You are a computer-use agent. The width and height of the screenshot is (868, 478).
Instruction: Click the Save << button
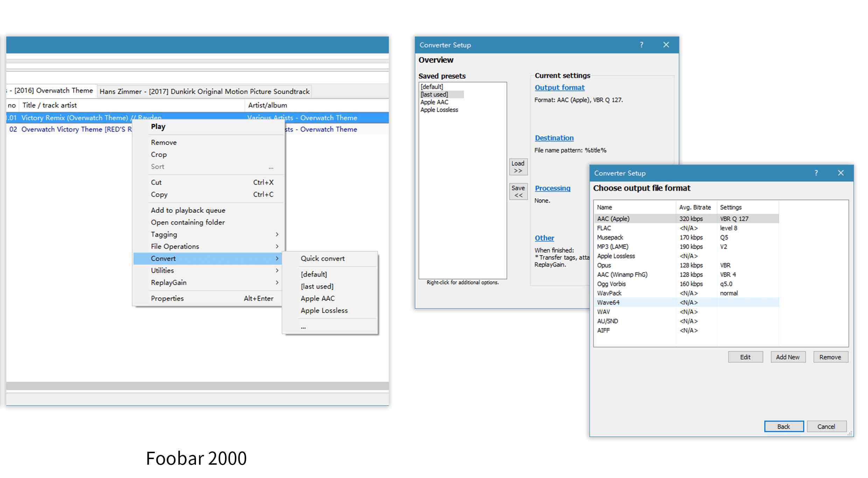click(518, 192)
